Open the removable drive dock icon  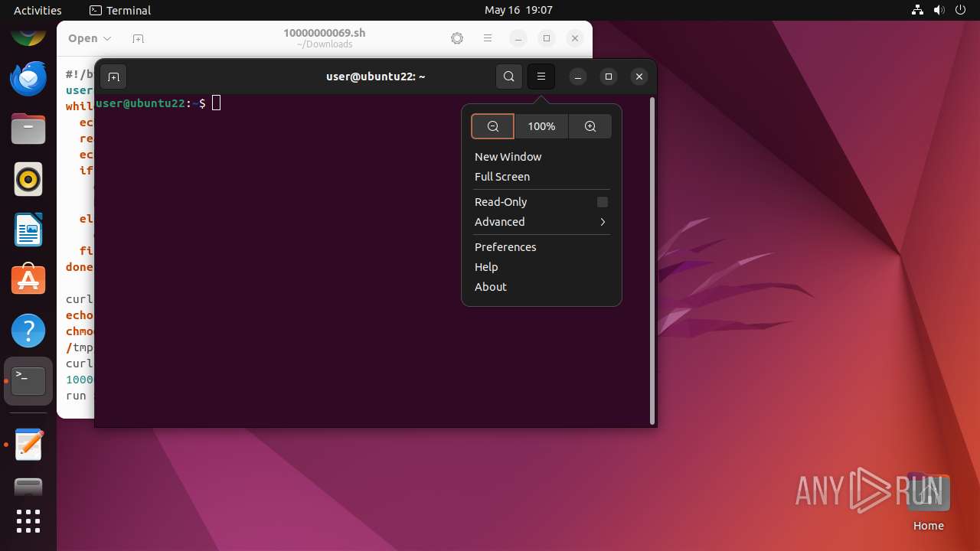point(28,487)
